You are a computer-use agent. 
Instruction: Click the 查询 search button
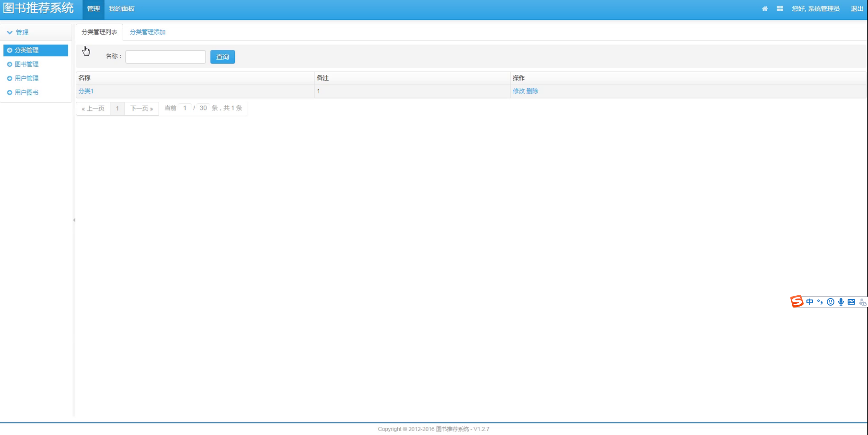[x=223, y=57]
